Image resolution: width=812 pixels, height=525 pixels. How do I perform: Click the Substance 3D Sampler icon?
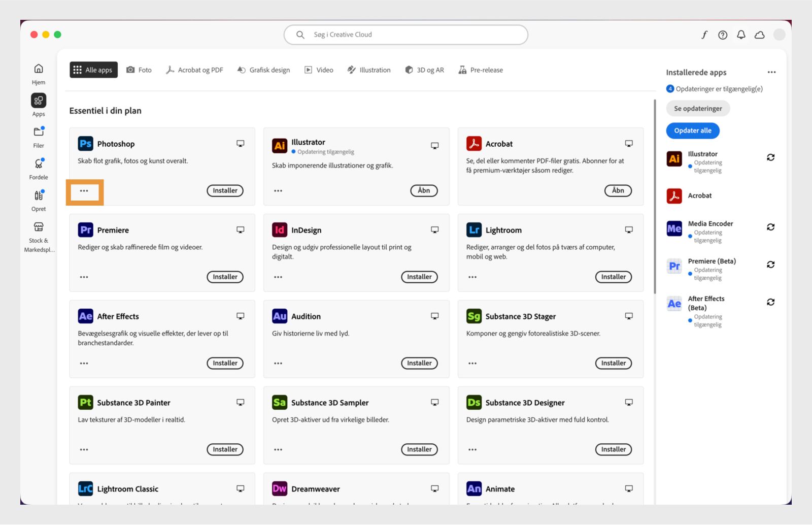(x=280, y=403)
